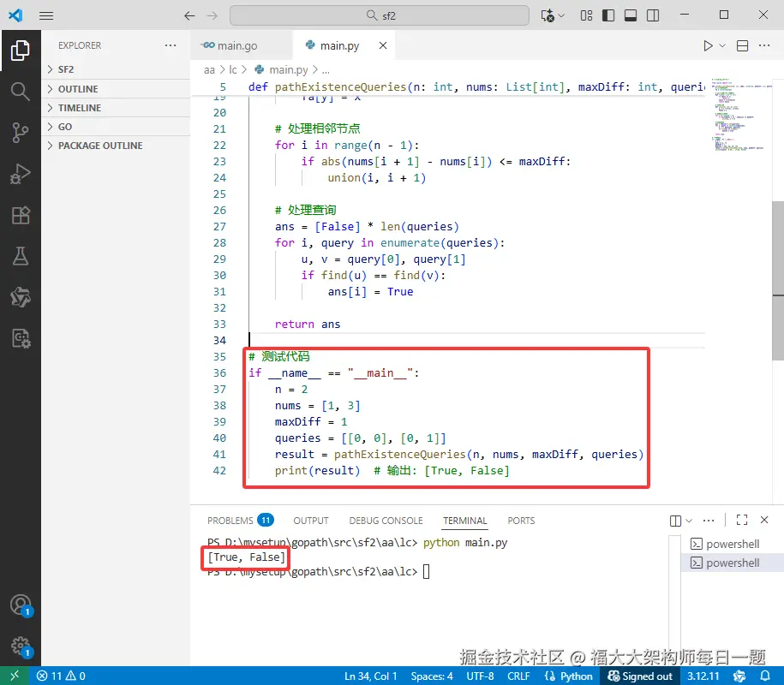
Task: Close the main.py tab
Action: pos(383,45)
